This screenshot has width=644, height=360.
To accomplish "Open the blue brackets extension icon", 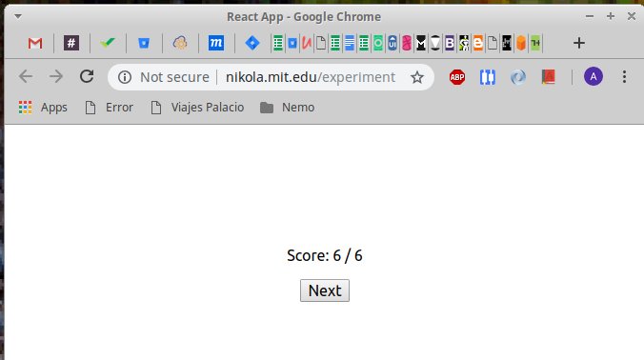I will pyautogui.click(x=487, y=77).
